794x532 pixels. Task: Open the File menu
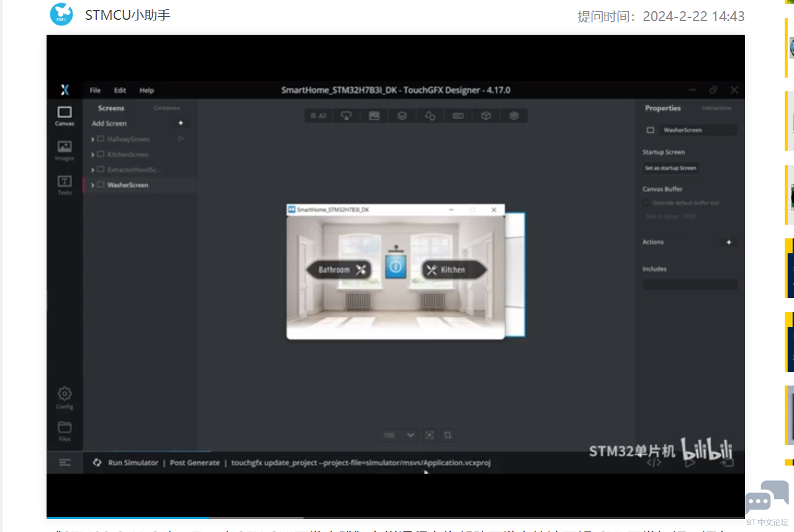coord(95,90)
